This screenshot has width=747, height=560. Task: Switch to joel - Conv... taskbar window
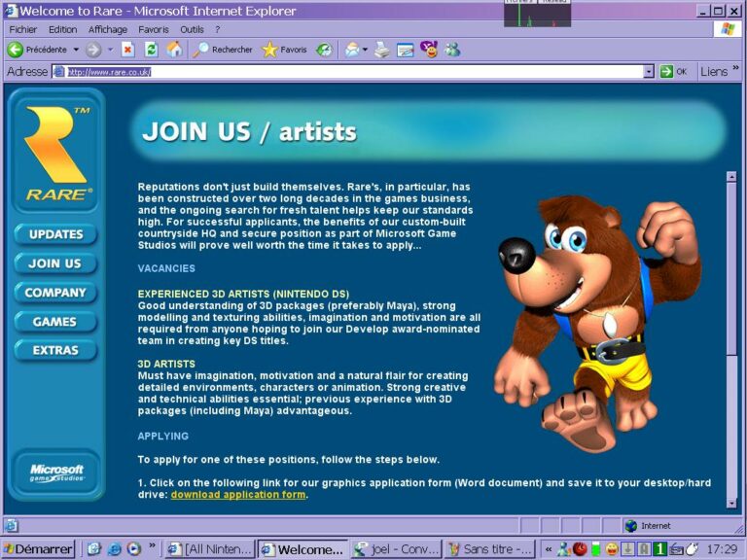click(397, 549)
